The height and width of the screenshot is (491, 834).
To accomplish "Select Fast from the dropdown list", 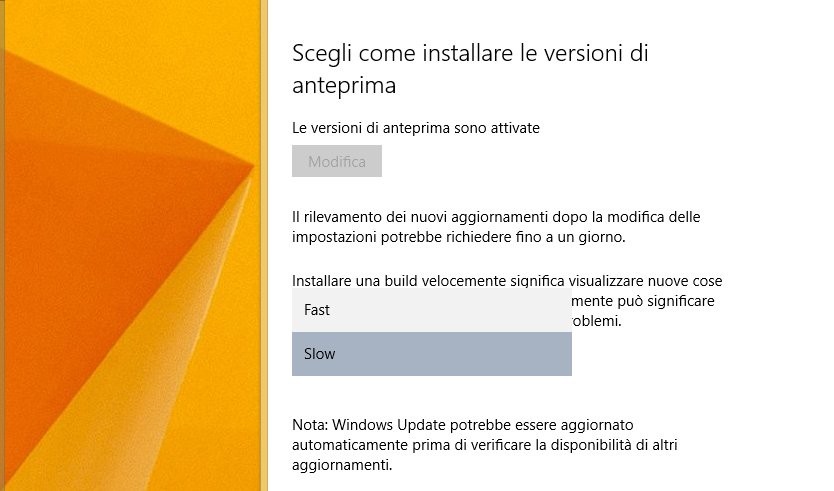I will (432, 310).
